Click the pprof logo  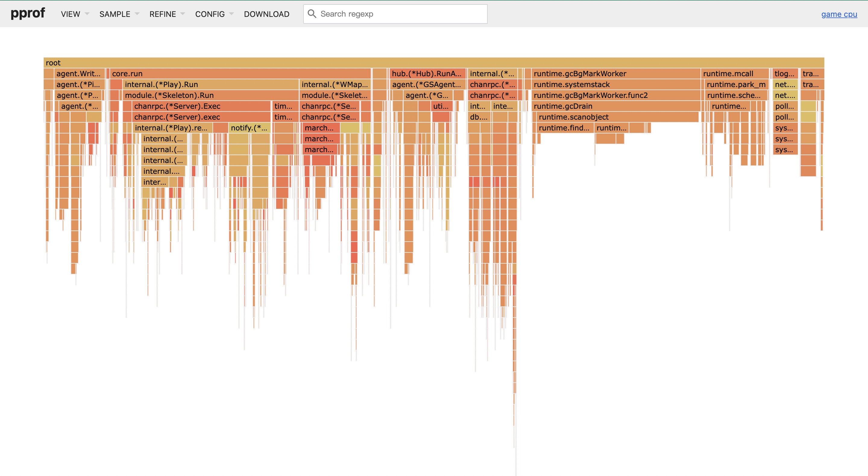pyautogui.click(x=28, y=13)
